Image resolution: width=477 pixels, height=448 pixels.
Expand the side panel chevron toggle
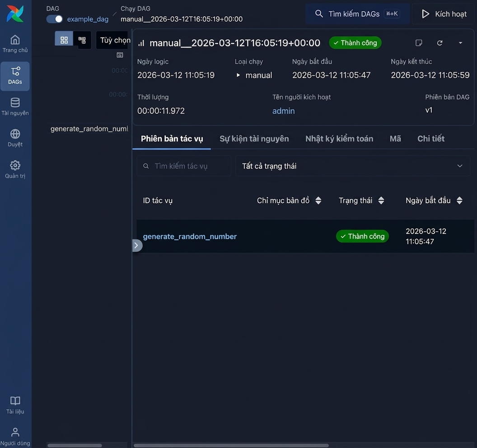pos(136,245)
